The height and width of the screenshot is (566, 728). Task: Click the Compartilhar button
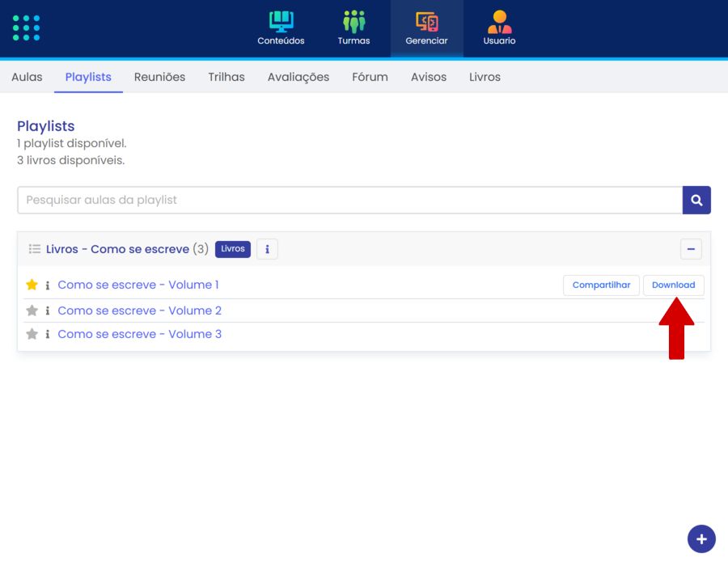click(x=601, y=285)
